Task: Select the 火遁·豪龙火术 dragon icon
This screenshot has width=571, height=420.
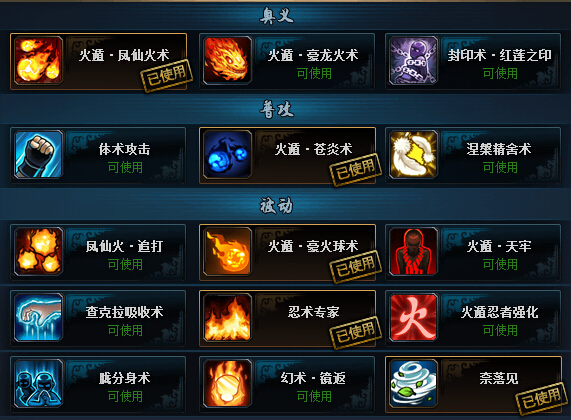Action: click(x=227, y=60)
